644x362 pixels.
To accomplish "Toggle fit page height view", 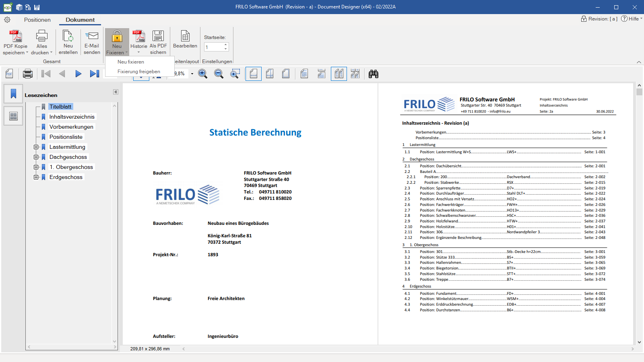I will [270, 74].
